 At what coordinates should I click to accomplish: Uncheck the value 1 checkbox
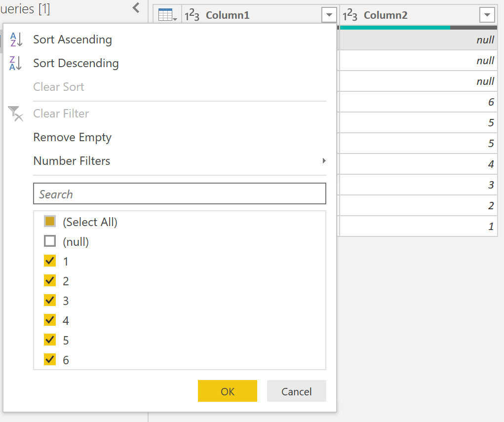pyautogui.click(x=50, y=261)
